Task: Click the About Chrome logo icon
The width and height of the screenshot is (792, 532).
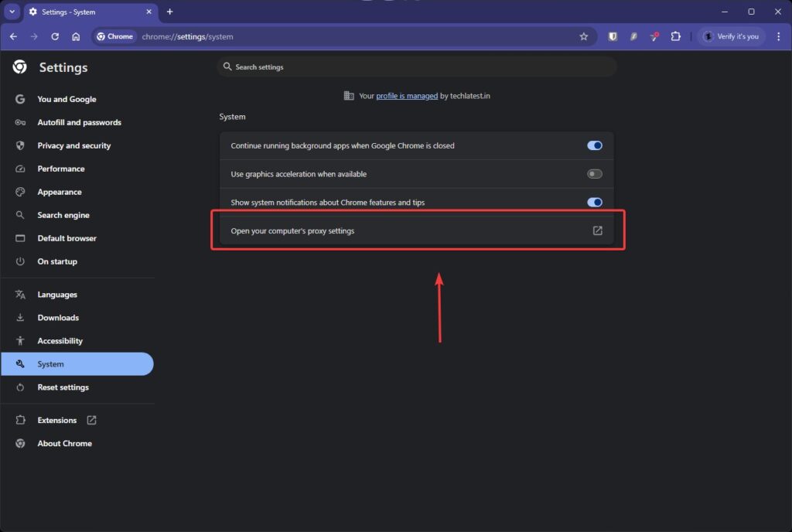Action: pyautogui.click(x=19, y=443)
